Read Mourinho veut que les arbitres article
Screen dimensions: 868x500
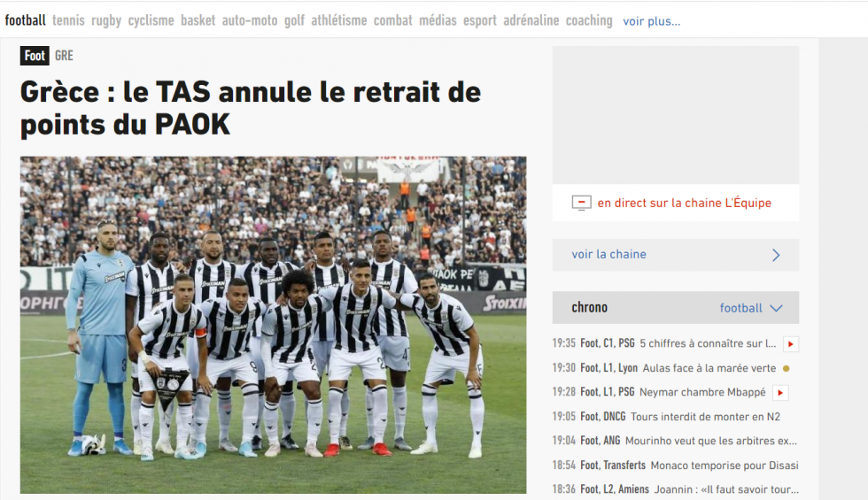(710, 441)
